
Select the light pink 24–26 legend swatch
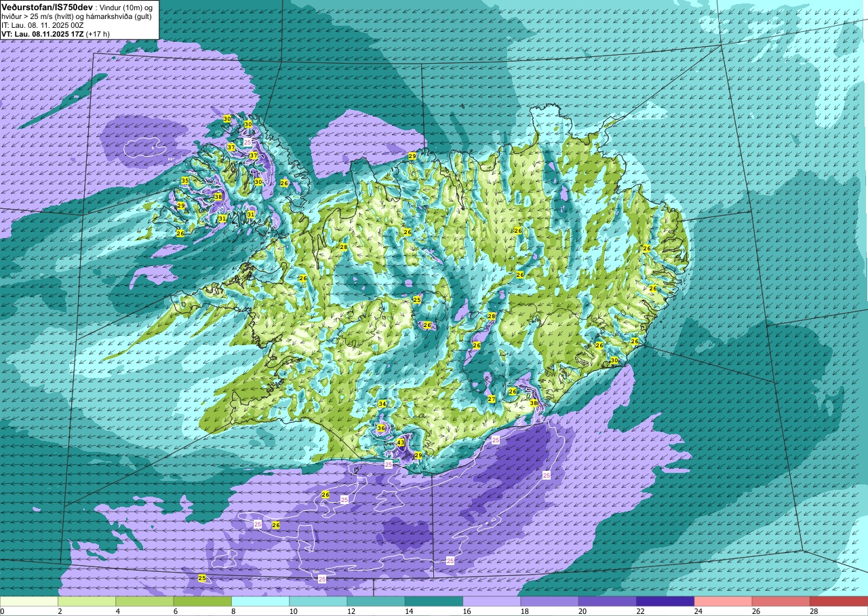coord(723,601)
